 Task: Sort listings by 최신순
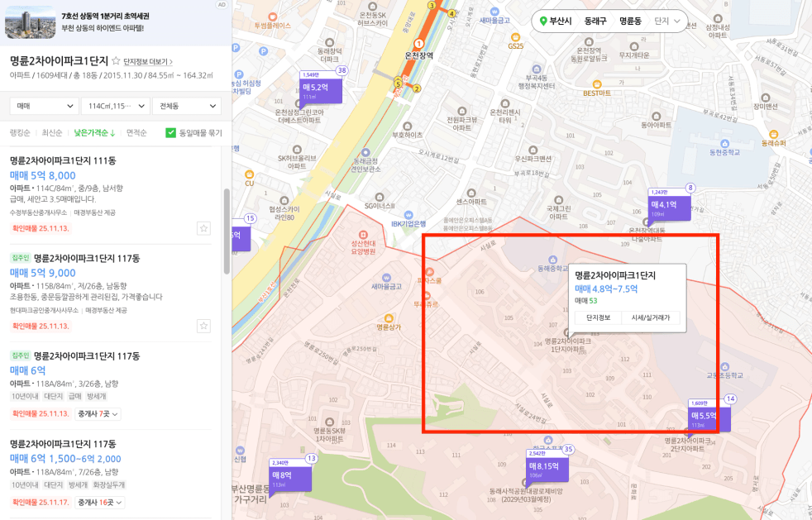[52, 132]
